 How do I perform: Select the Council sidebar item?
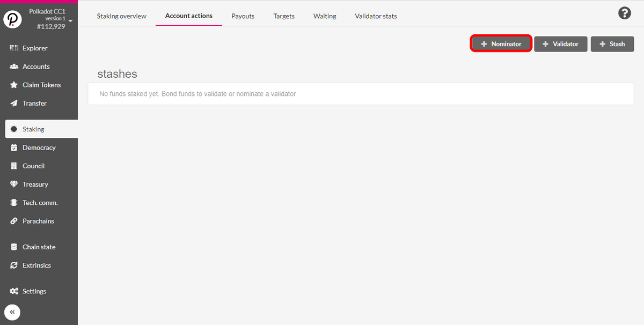coord(34,165)
